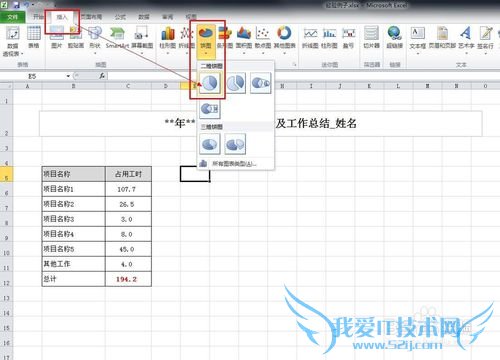Open Header & Footer (页眉和页脚)

442,37
